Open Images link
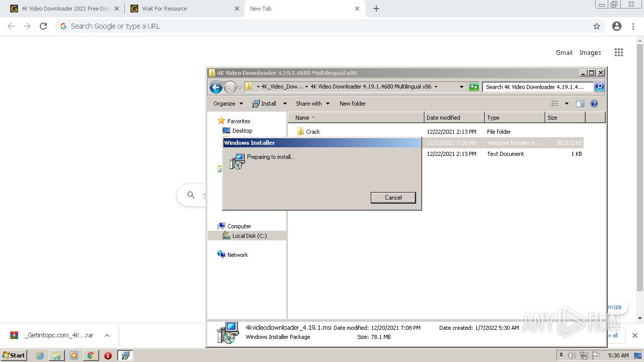The image size is (644, 362). point(590,52)
